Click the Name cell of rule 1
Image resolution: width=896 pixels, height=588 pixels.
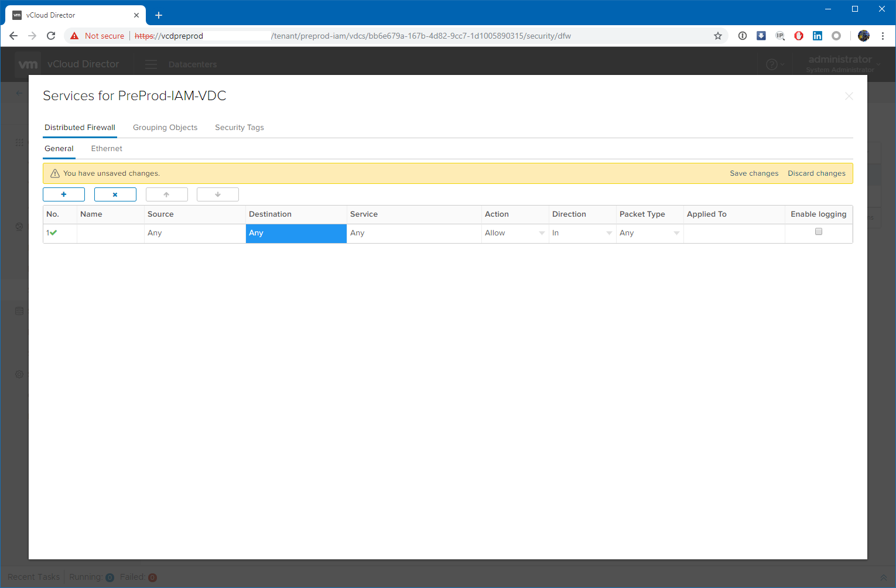pos(110,233)
